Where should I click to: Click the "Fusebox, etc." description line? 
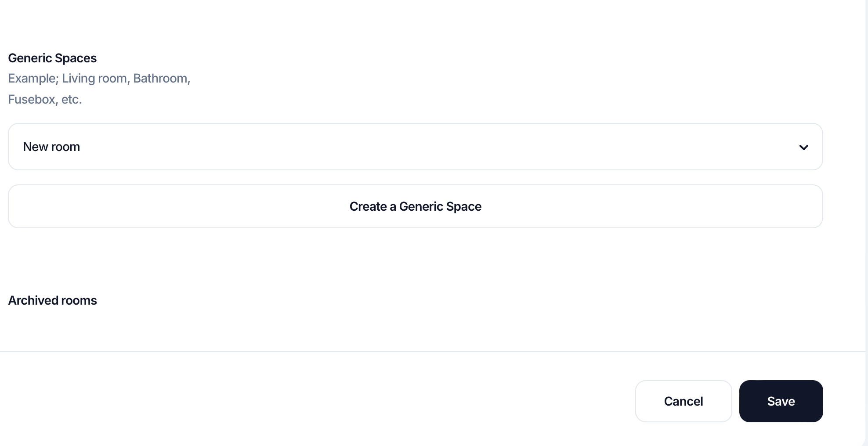45,99
